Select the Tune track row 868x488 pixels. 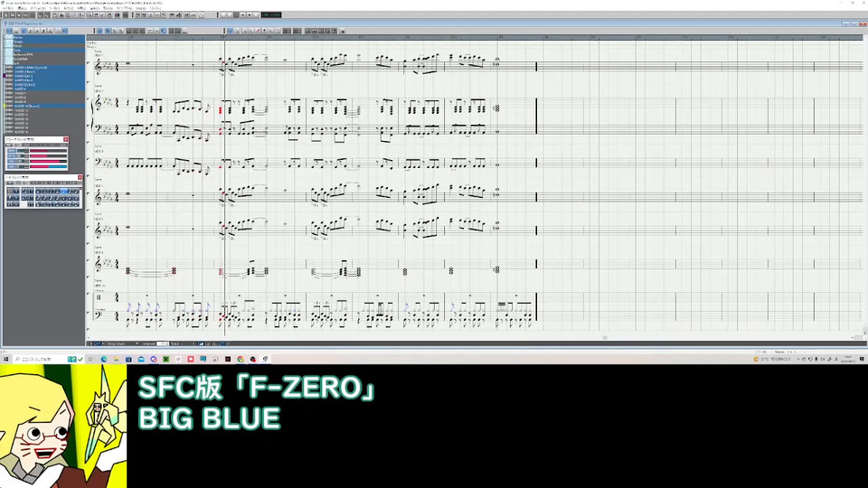(x=49, y=51)
